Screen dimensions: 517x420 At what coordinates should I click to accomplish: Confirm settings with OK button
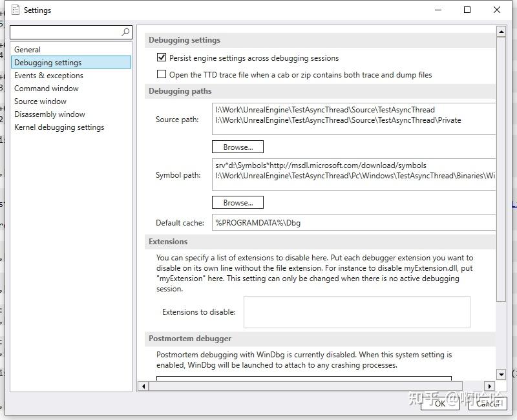[440, 403]
